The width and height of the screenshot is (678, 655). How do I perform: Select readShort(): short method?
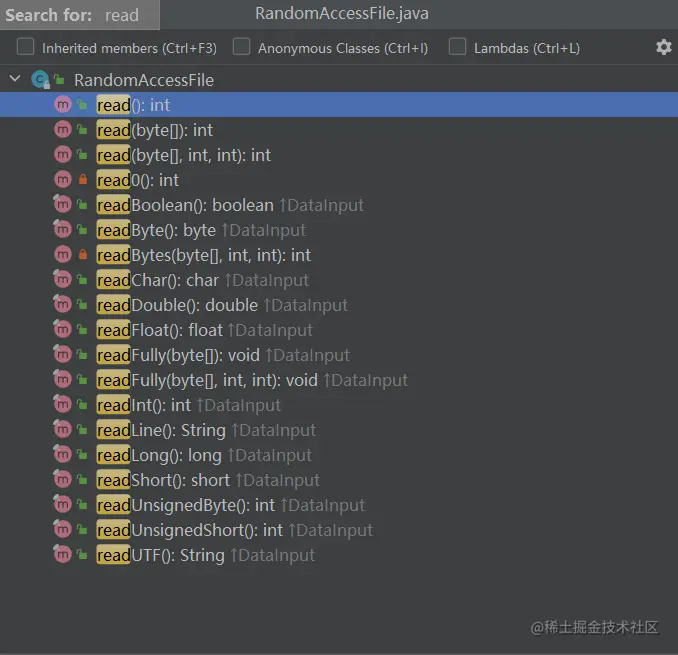[208, 480]
